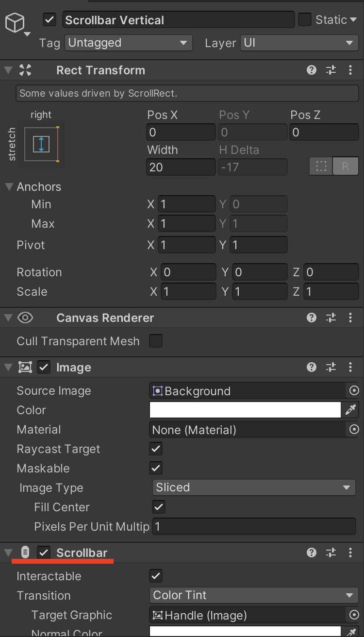Click the object picker circle for Source Image
The height and width of the screenshot is (637, 364).
[354, 391]
